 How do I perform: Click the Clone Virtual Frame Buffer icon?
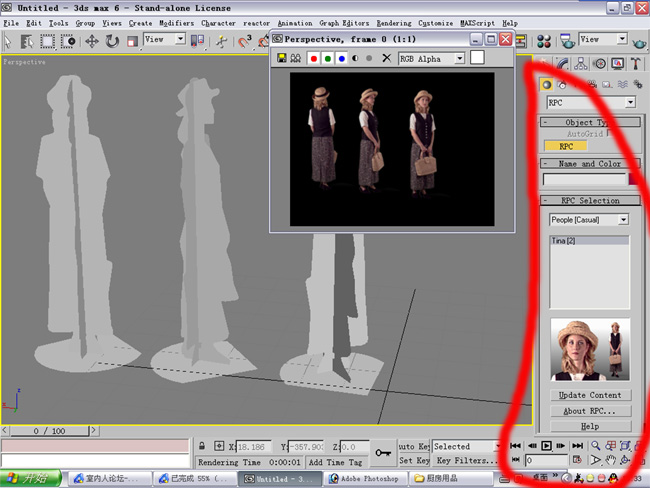(x=296, y=59)
